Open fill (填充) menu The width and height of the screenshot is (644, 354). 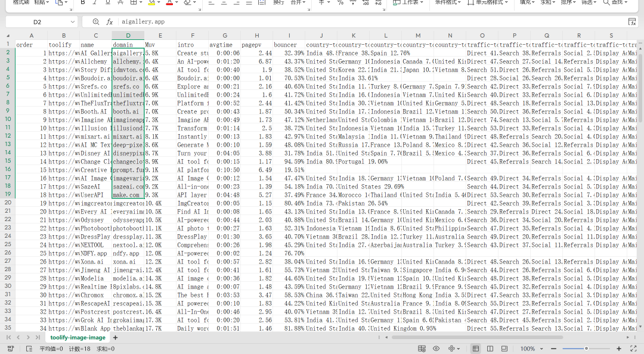tap(527, 2)
